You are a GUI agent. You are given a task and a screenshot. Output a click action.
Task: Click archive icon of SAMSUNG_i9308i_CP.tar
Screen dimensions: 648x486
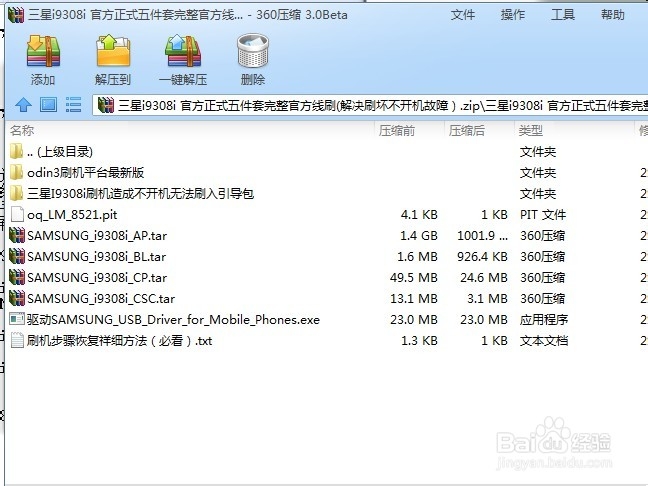pos(17,278)
